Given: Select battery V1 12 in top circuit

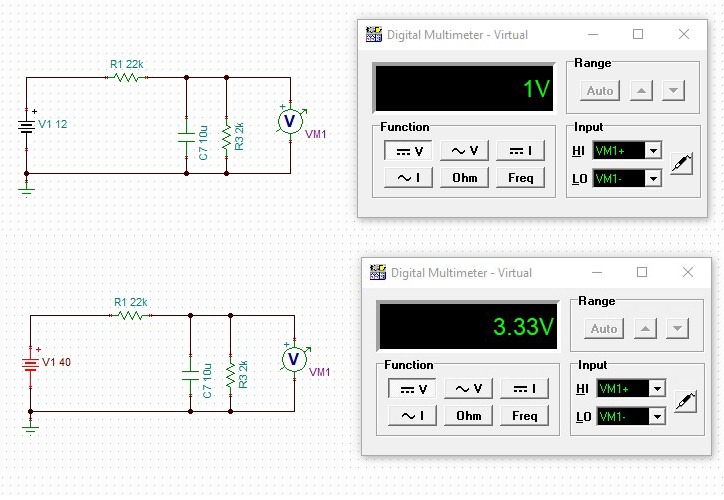Looking at the screenshot, I should point(26,126).
